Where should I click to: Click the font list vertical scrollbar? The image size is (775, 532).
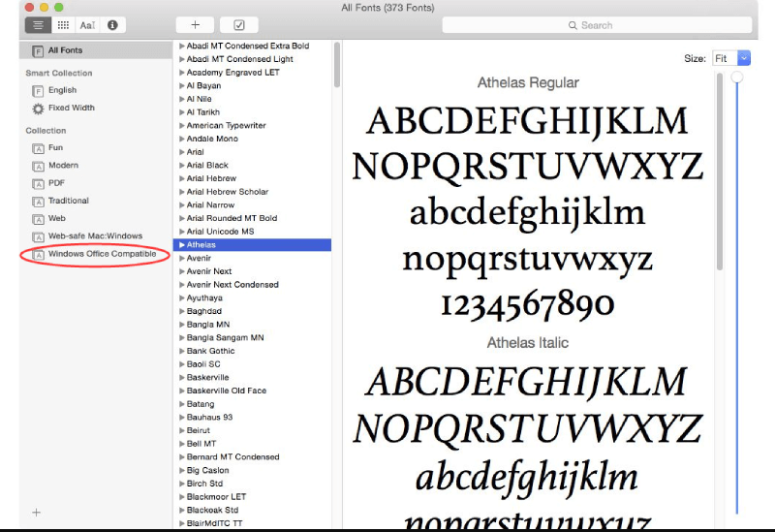tap(336, 68)
